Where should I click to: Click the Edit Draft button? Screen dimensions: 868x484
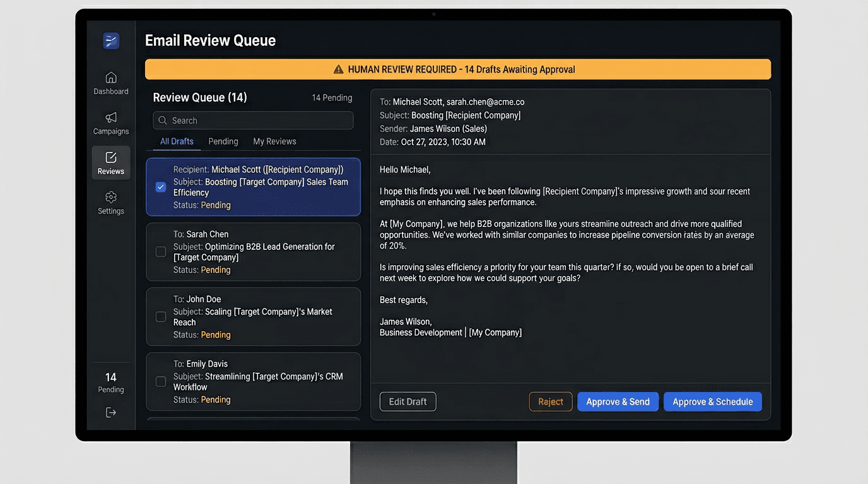click(408, 401)
